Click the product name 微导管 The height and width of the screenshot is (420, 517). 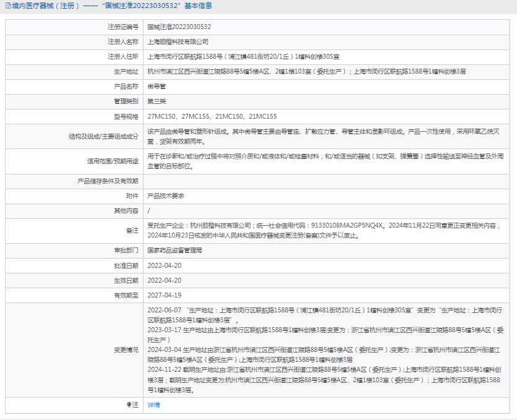[156, 87]
